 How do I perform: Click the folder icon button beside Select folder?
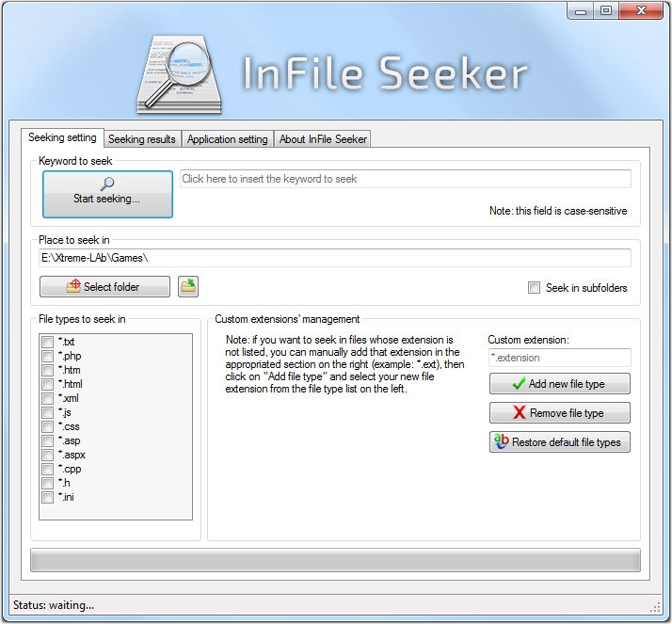point(188,286)
